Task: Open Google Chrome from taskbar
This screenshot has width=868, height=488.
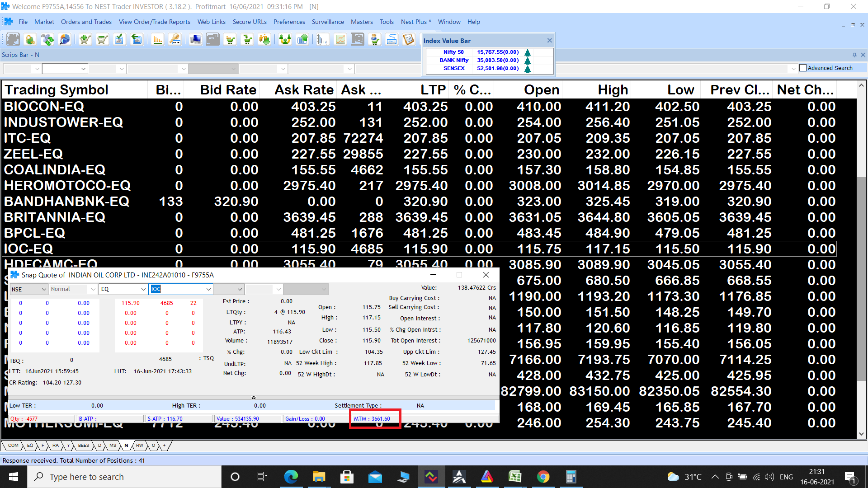Action: coord(543,477)
